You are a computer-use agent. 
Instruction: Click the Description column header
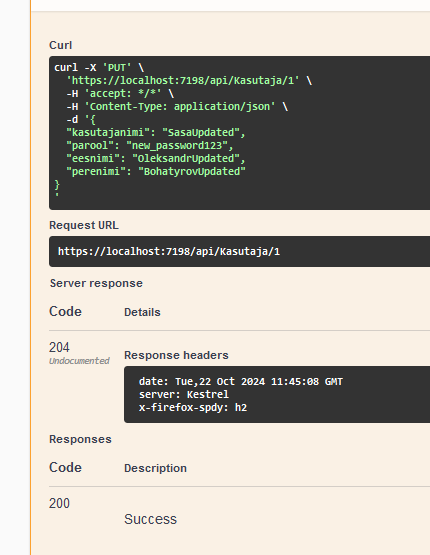[x=155, y=468]
